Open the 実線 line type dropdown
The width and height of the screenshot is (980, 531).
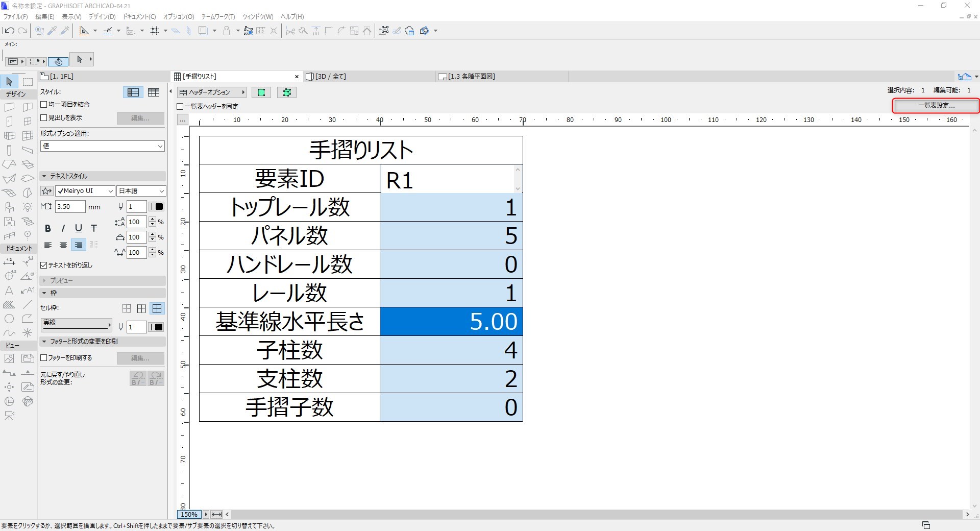(77, 324)
